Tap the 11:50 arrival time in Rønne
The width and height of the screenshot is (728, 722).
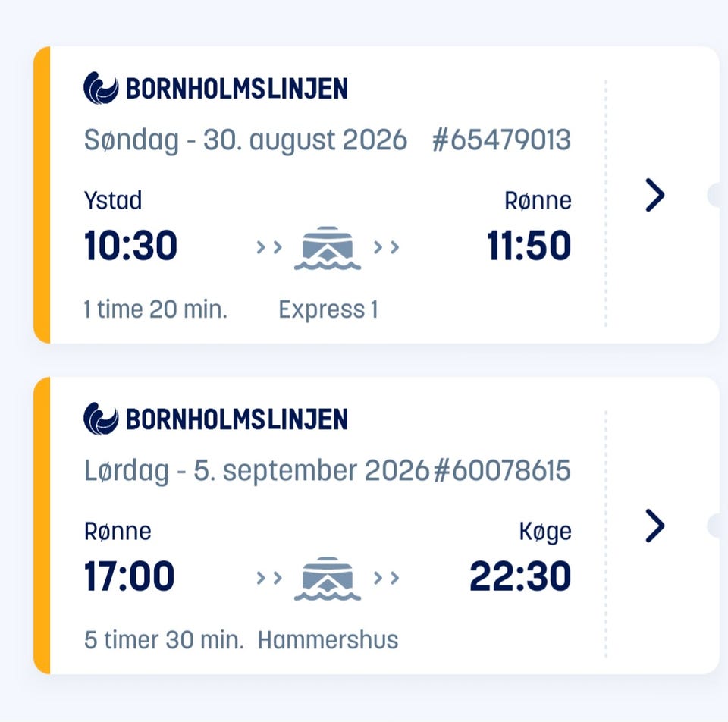pos(529,245)
